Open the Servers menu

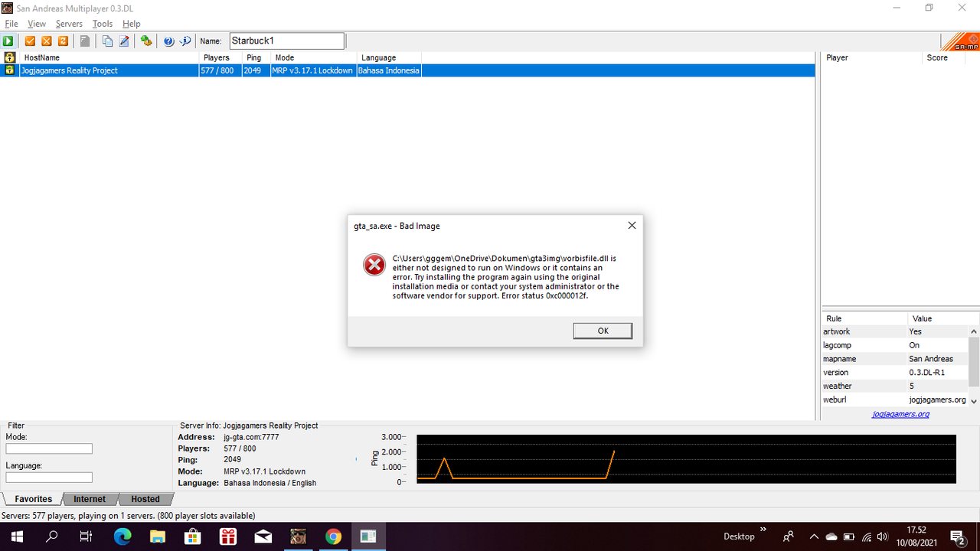[69, 24]
